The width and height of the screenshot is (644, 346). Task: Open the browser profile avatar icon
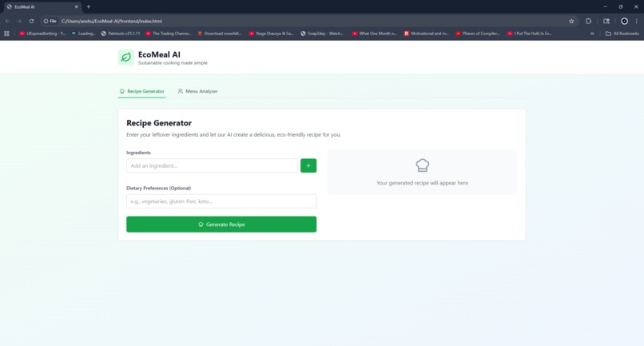[x=624, y=21]
